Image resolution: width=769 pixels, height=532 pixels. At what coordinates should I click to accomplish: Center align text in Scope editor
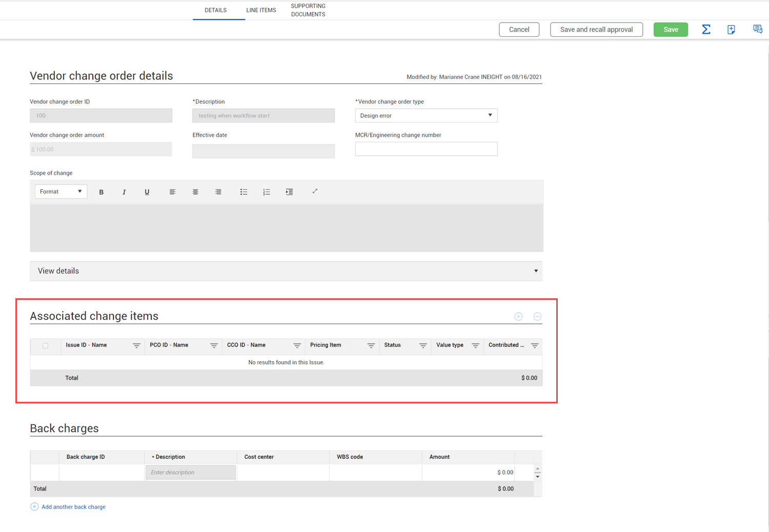[195, 192]
